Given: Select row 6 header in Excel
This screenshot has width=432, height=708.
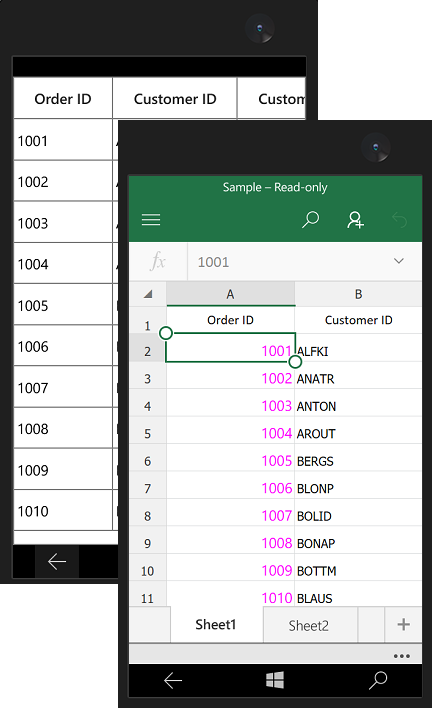Looking at the screenshot, I should 148,458.
